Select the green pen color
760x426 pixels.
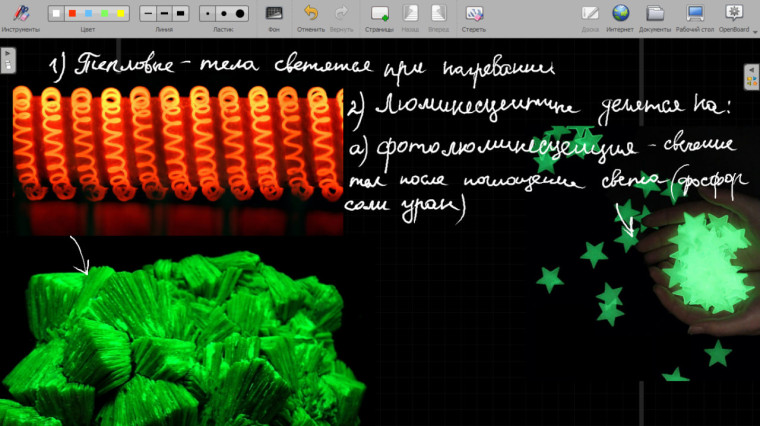(x=104, y=14)
